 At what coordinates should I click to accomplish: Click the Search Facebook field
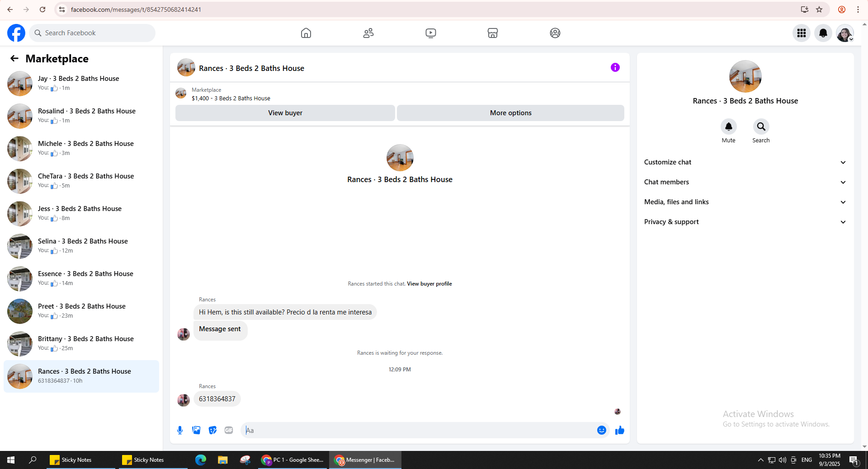coord(92,33)
